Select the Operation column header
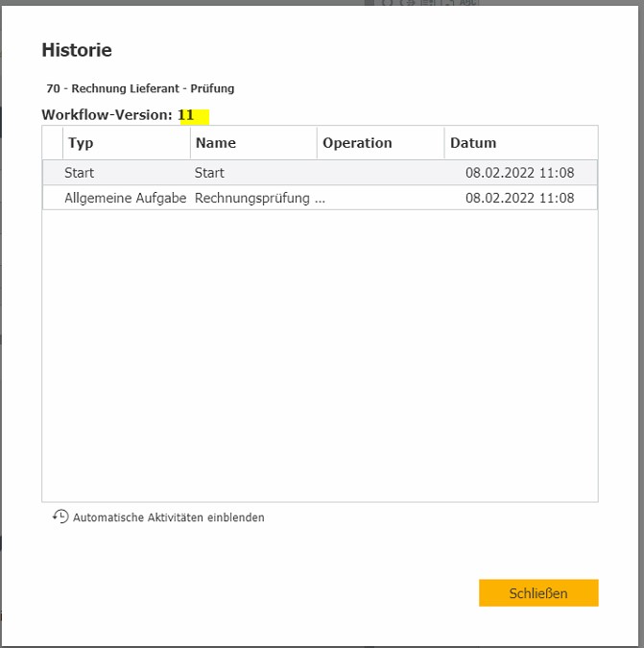 (x=357, y=143)
